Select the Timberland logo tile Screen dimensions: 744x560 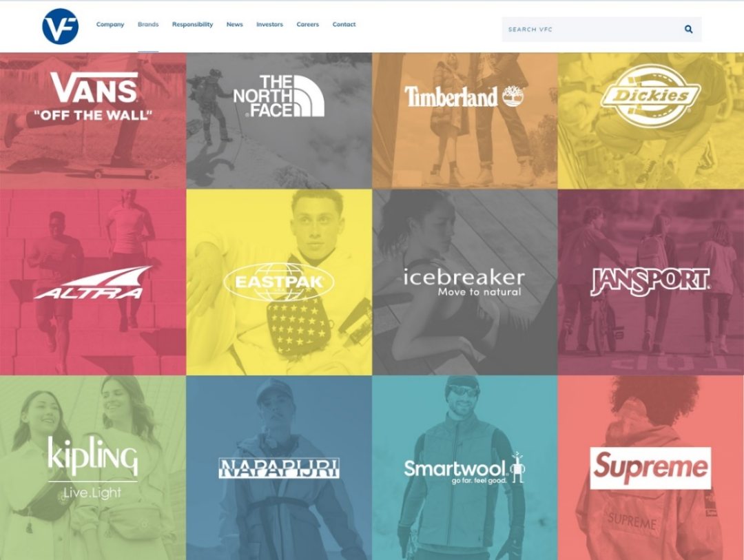[465, 121]
